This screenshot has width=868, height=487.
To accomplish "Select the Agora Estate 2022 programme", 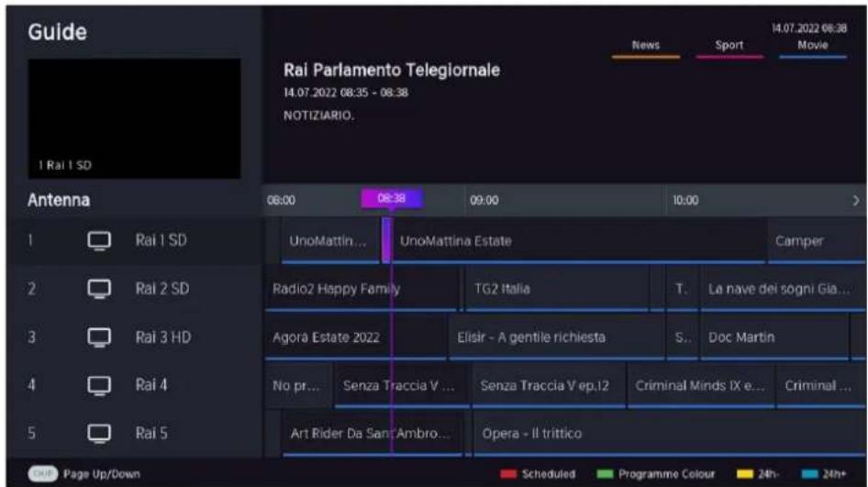I will coord(355,337).
